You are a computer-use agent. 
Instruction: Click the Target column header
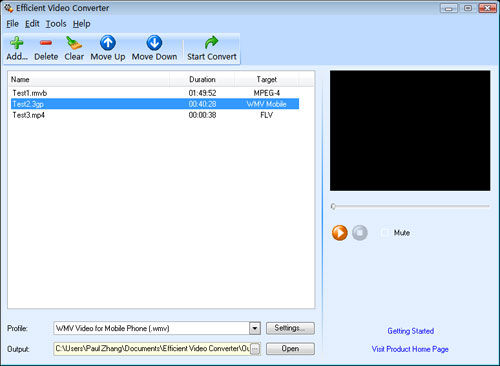pyautogui.click(x=267, y=80)
